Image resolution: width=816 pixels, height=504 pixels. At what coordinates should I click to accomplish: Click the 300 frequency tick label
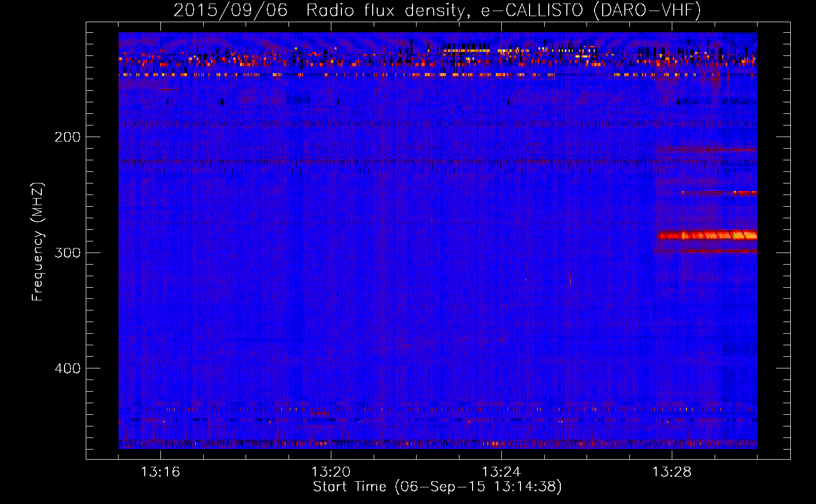pos(67,253)
